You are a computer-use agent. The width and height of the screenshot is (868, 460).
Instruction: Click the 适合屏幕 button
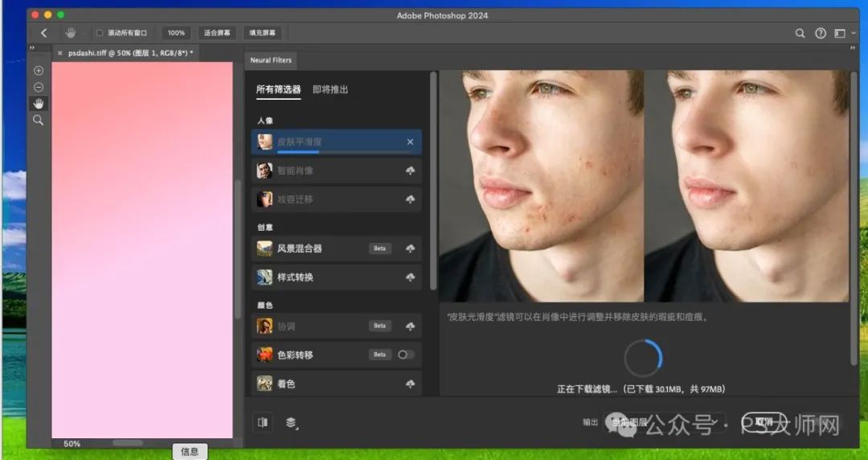pyautogui.click(x=217, y=33)
